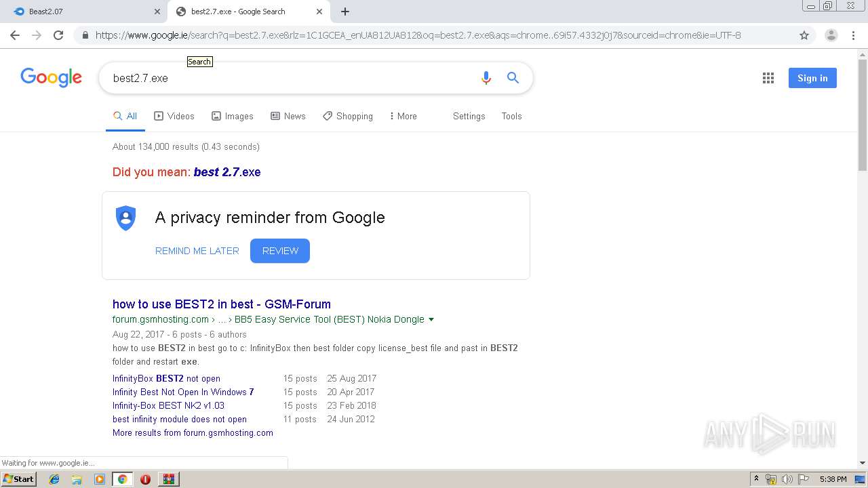The height and width of the screenshot is (488, 868).
Task: Open 'how to use BEST2 in best' result
Action: (222, 304)
